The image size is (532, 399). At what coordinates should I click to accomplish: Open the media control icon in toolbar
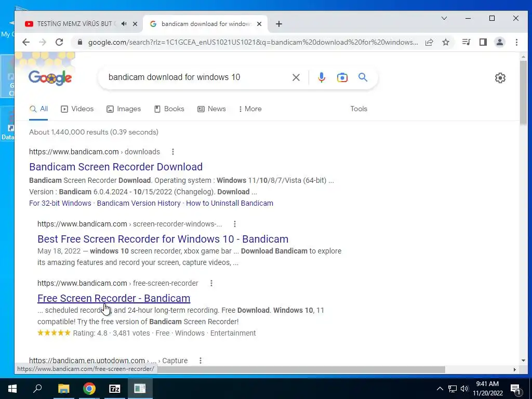(466, 42)
